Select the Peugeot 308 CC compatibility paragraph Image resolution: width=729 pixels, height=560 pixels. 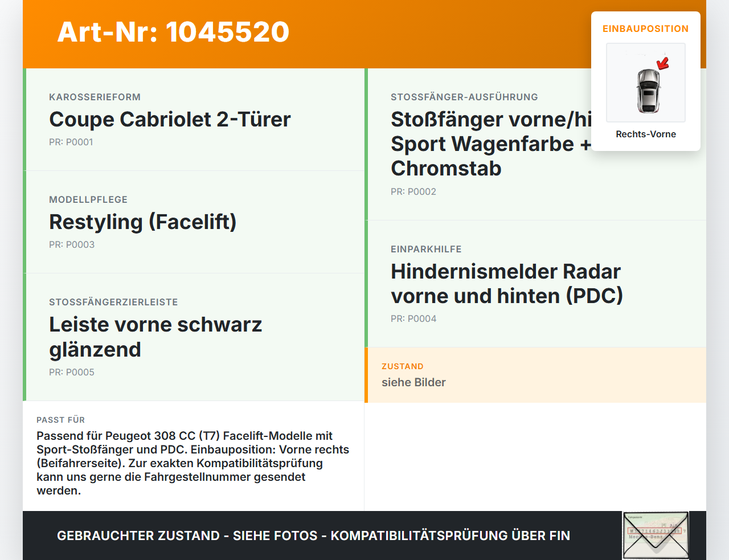pos(193,463)
